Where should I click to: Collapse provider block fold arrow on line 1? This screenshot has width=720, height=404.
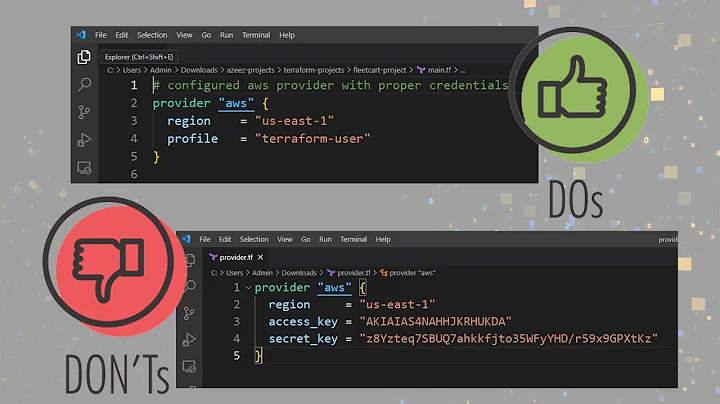[x=248, y=288]
